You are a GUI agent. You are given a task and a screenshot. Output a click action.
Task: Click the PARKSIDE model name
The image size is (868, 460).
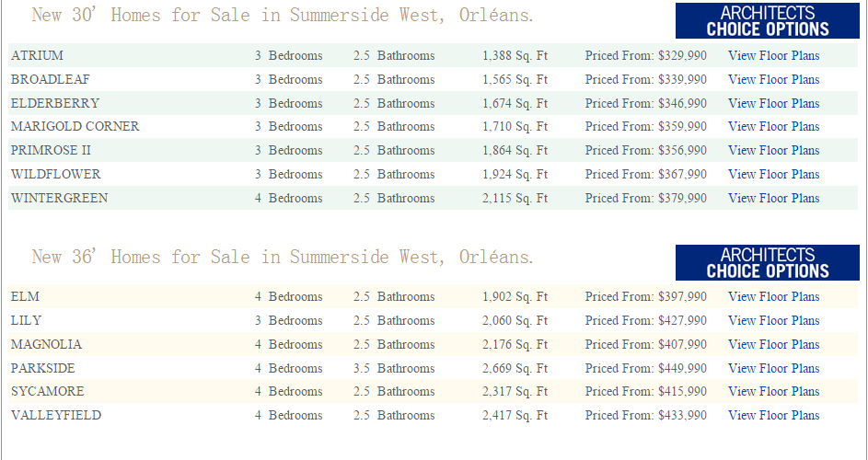coord(43,368)
